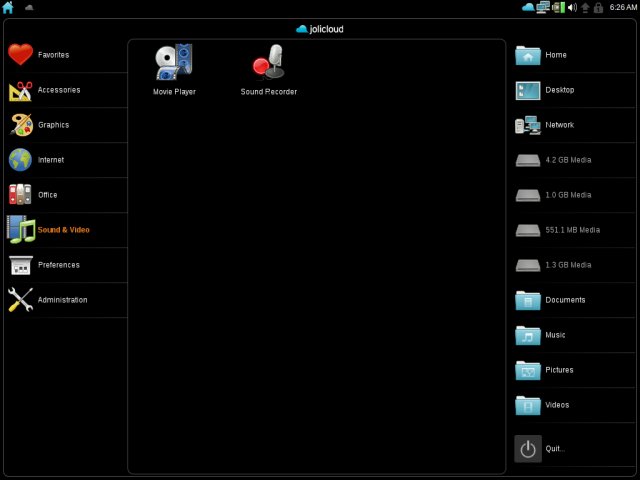Click the 551.1 MB Media drive icon

[528, 231]
